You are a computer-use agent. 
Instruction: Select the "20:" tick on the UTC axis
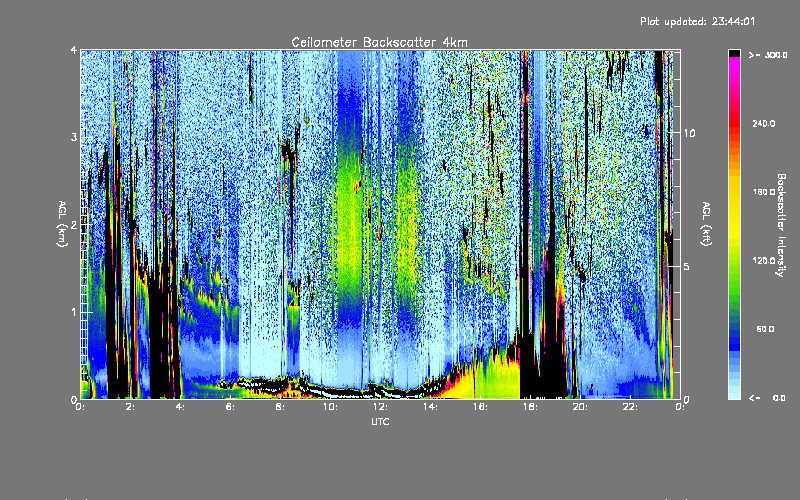580,407
